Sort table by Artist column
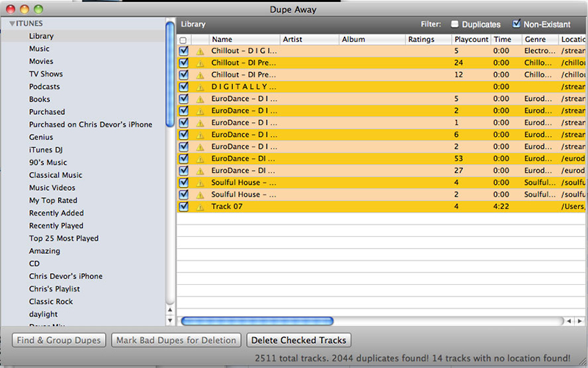The image size is (588, 368). point(309,40)
